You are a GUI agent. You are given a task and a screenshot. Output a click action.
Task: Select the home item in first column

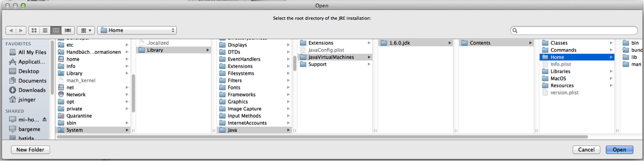[93, 59]
